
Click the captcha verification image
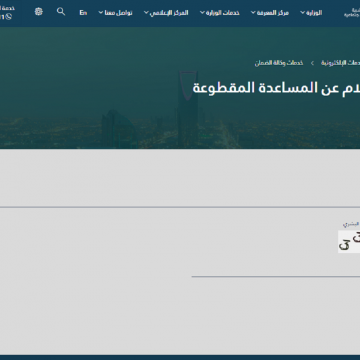tap(349, 242)
